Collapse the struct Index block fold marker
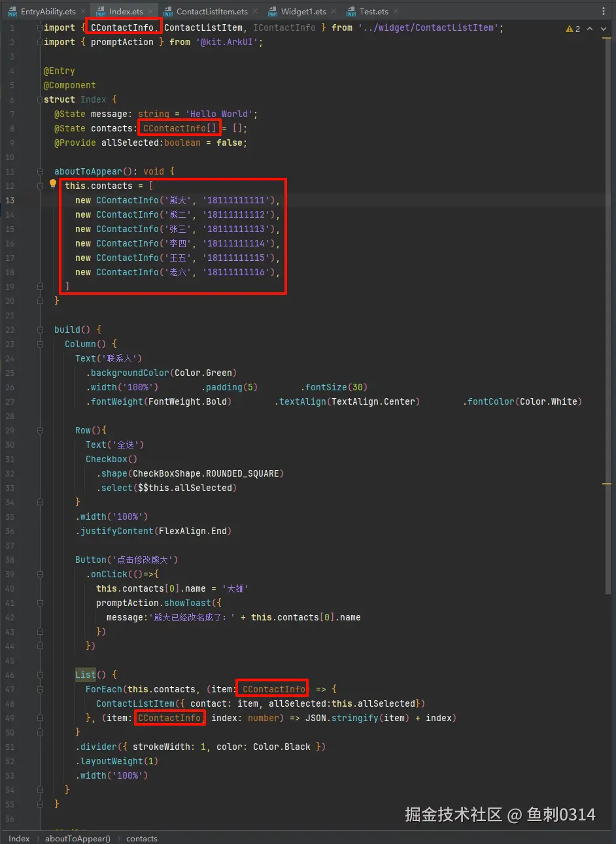The image size is (616, 844). click(x=41, y=99)
